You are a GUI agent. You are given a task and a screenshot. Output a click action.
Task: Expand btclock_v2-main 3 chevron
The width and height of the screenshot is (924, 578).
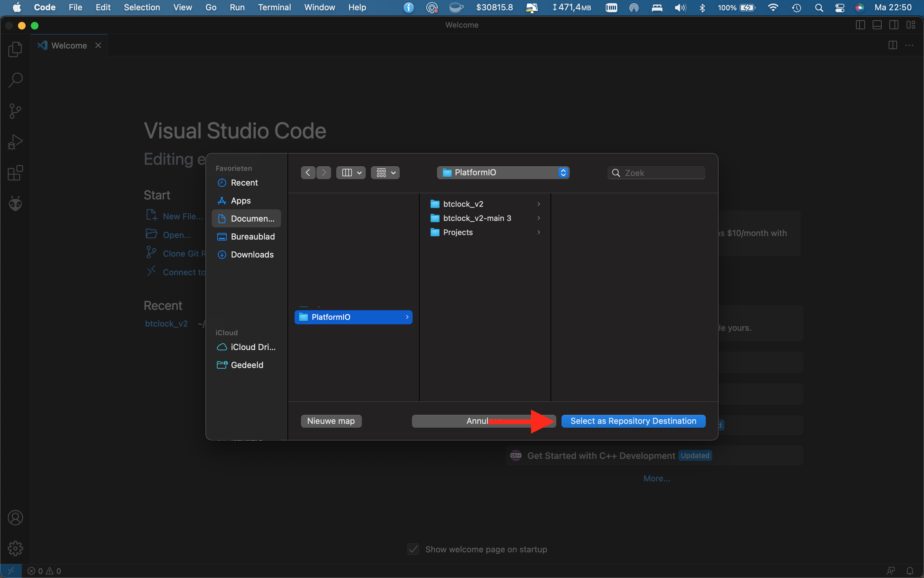538,218
